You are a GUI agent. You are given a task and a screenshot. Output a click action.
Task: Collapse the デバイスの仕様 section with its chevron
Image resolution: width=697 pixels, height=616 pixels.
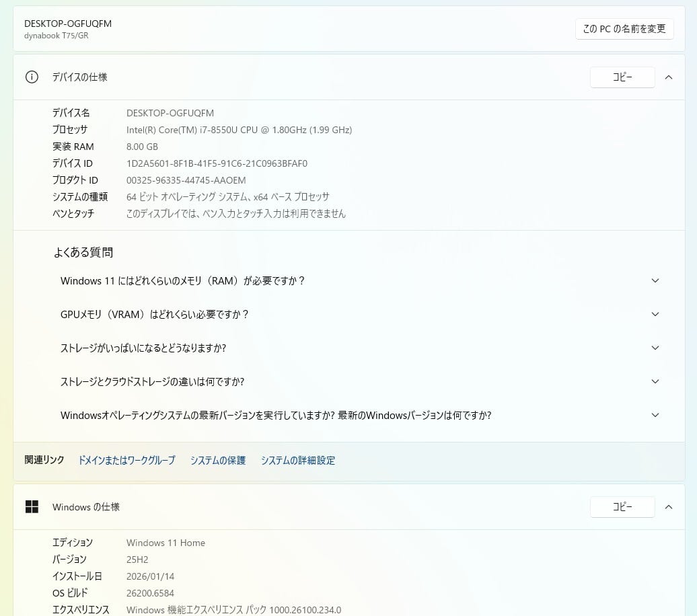coord(668,77)
